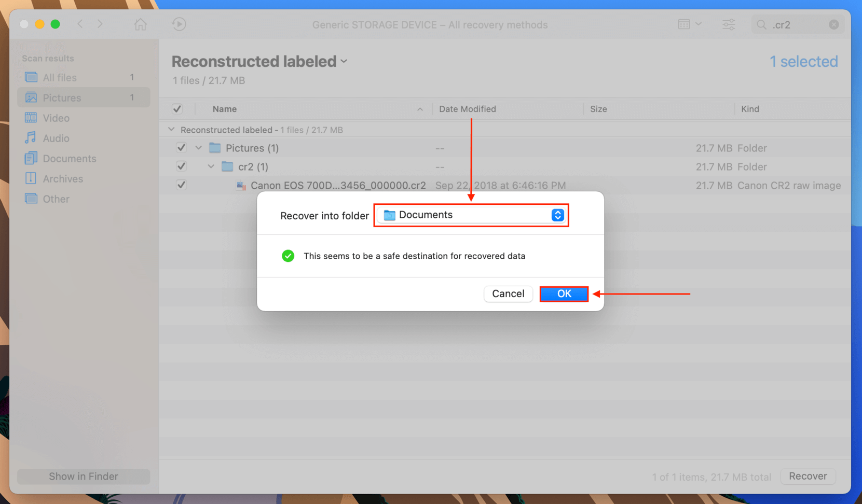Toggle checkbox for Canon EOS 700D file
The image size is (862, 504).
[181, 185]
